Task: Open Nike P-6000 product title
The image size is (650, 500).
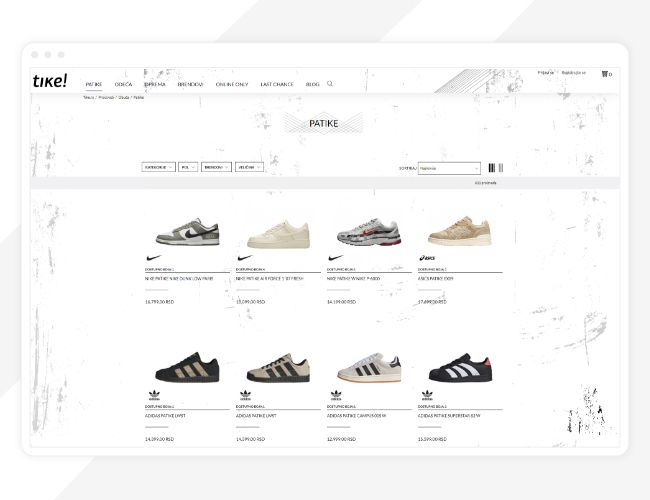Action: pos(354,279)
